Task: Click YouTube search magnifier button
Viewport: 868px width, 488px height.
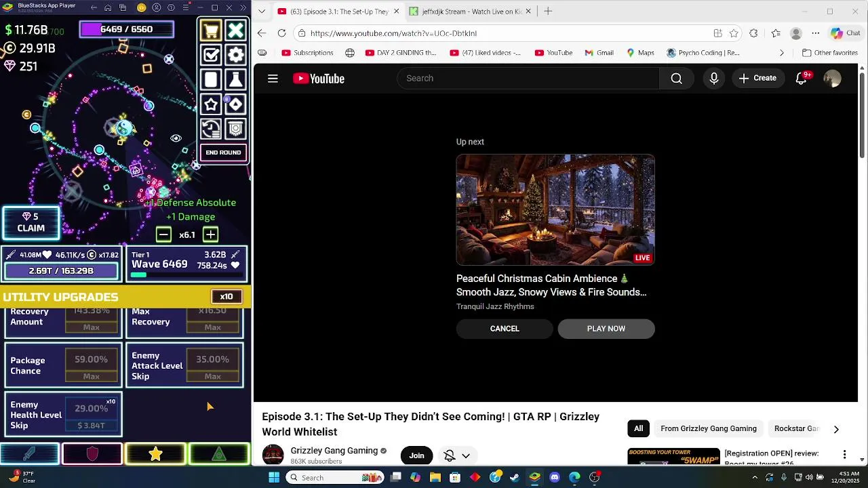Action: click(x=676, y=79)
